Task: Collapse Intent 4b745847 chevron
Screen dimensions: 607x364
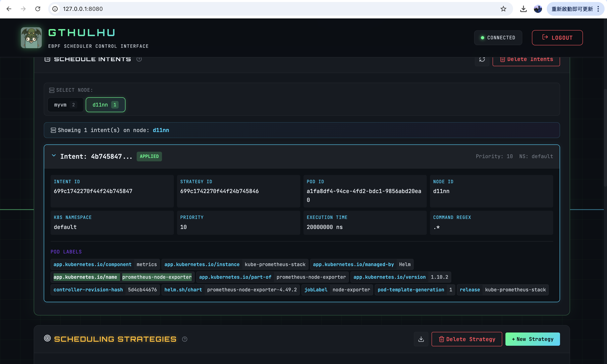Action: point(54,156)
